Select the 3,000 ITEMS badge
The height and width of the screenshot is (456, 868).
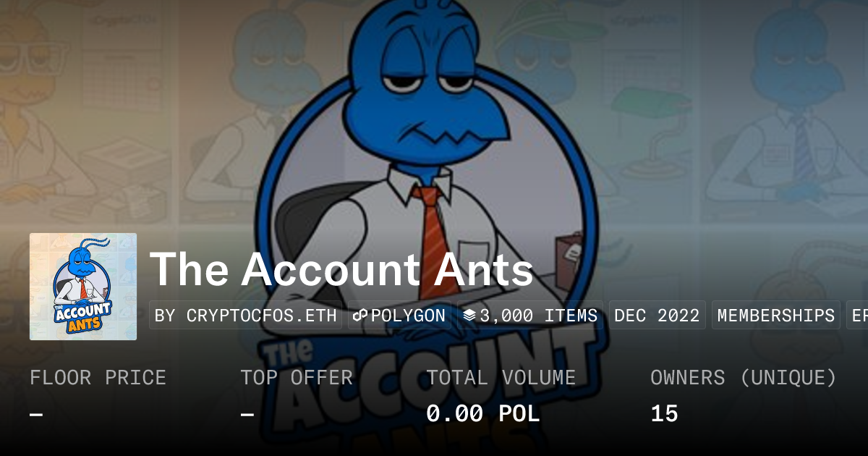click(530, 316)
